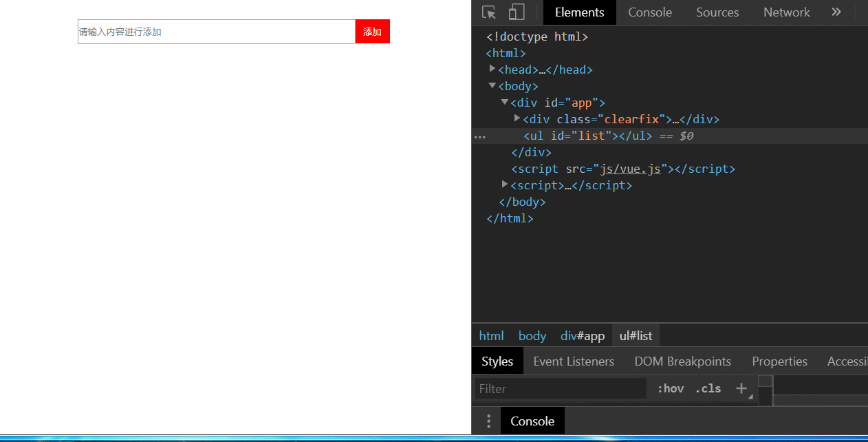Select the script src vue.js row
This screenshot has height=442, width=868.
(623, 169)
